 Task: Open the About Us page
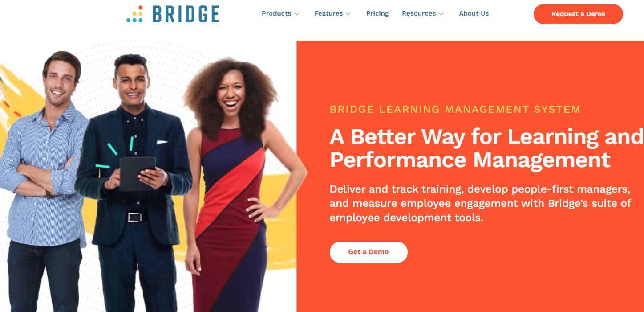coord(474,13)
